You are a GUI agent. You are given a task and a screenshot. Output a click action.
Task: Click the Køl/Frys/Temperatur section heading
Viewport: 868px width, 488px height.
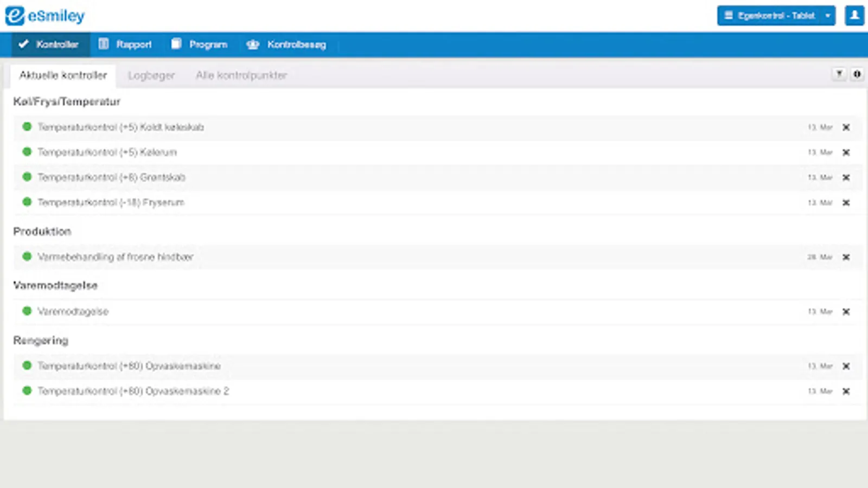[x=67, y=101]
